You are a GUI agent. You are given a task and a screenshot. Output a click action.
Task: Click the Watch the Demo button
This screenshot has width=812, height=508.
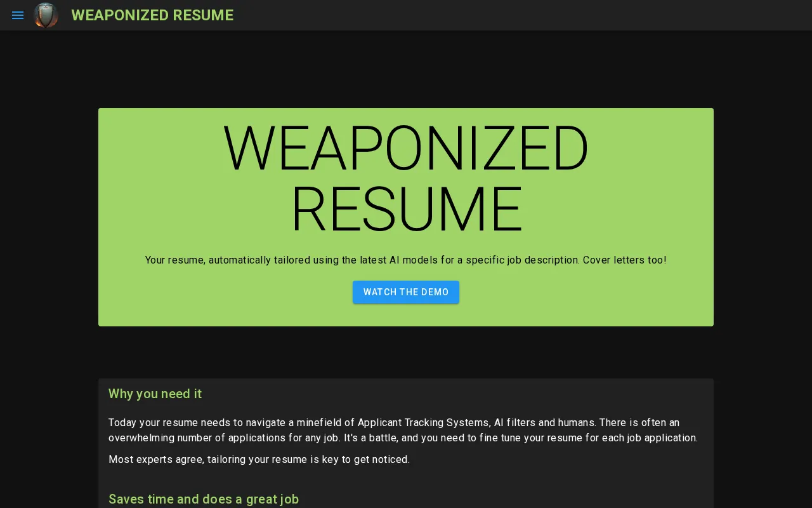(x=406, y=292)
